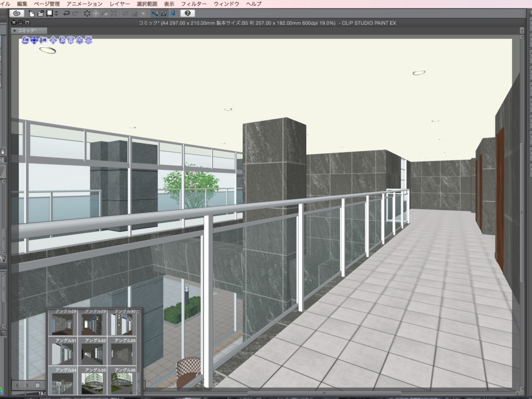Switch to the コミック canvas tab
Screen dimensions: 532x399
tap(26, 30)
